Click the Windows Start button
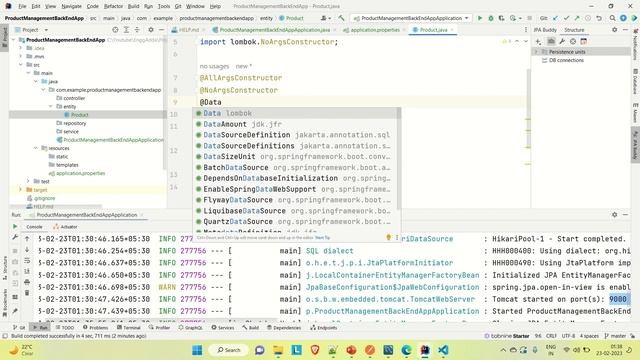This screenshot has height=360, width=640. click(197, 350)
